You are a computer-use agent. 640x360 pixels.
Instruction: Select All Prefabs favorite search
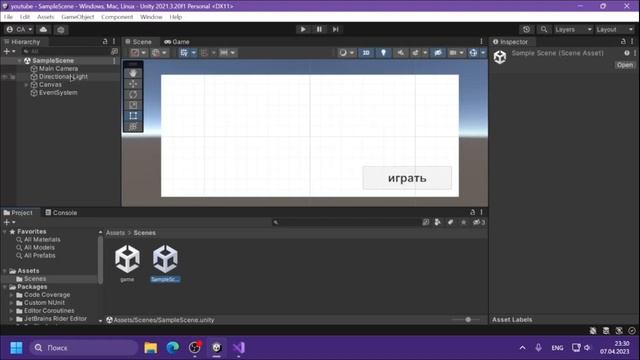[40, 256]
